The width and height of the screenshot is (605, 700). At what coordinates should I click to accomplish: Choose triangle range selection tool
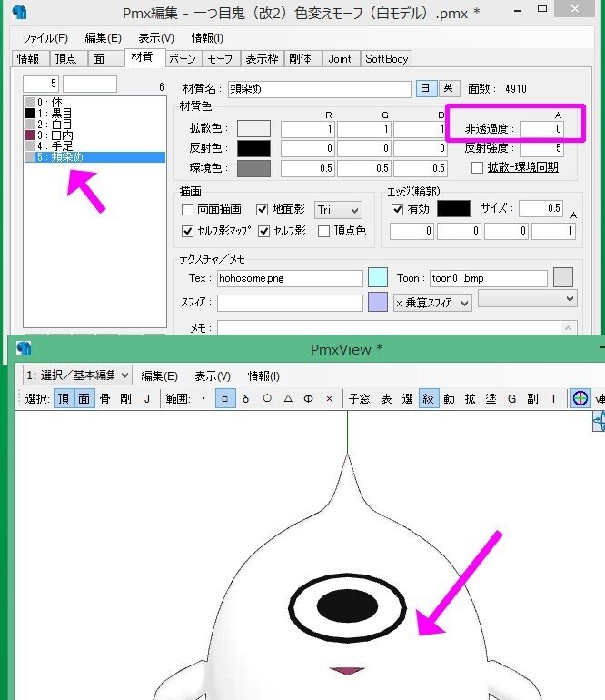(288, 398)
